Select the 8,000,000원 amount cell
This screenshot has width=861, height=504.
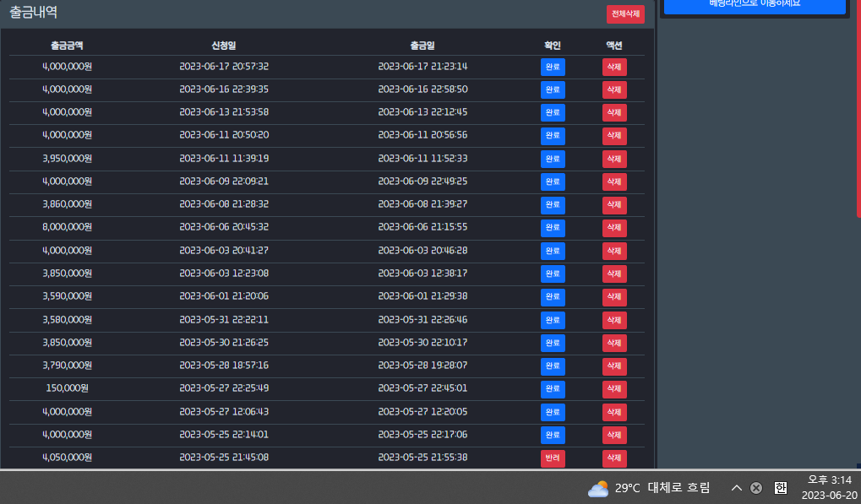(67, 227)
